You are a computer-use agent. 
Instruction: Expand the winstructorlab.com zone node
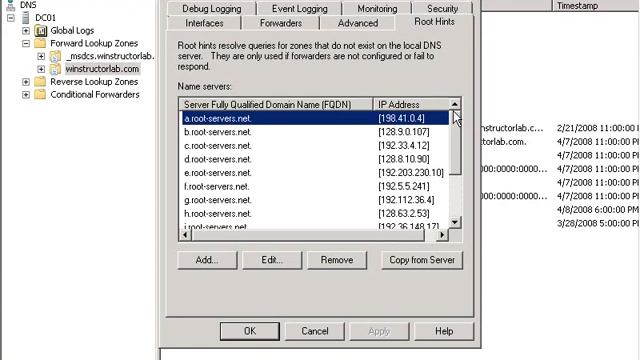tap(41, 69)
